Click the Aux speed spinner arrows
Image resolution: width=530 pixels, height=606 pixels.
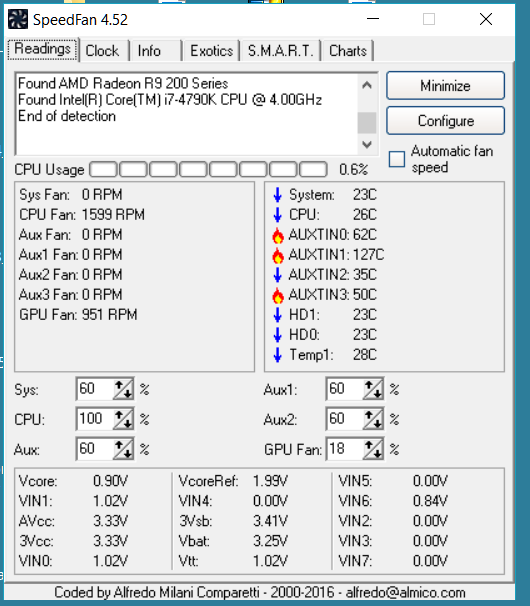point(123,449)
